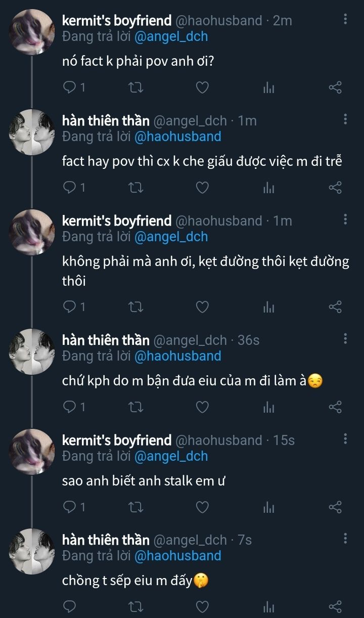This screenshot has height=618, width=364.
Task: Open the hàn thiên thần name on the 36s tweet
Action: click(106, 340)
